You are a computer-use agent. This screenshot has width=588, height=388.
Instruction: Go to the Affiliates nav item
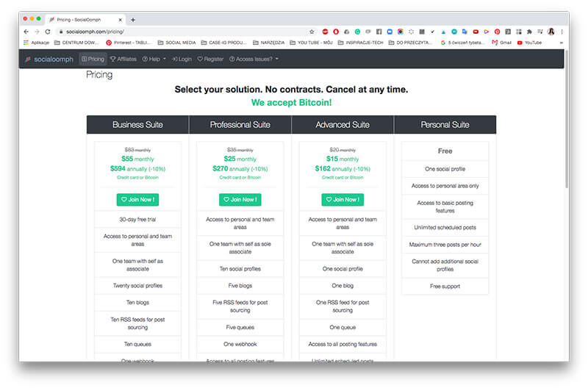point(123,59)
